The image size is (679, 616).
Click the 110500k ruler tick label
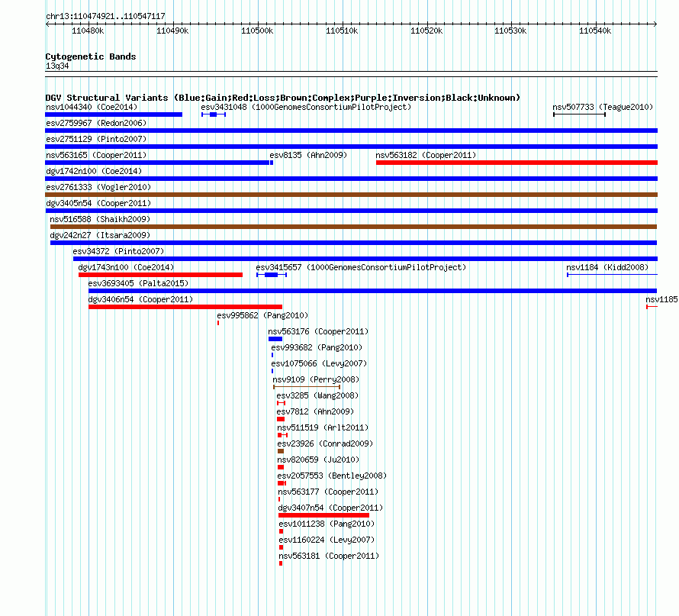[257, 31]
